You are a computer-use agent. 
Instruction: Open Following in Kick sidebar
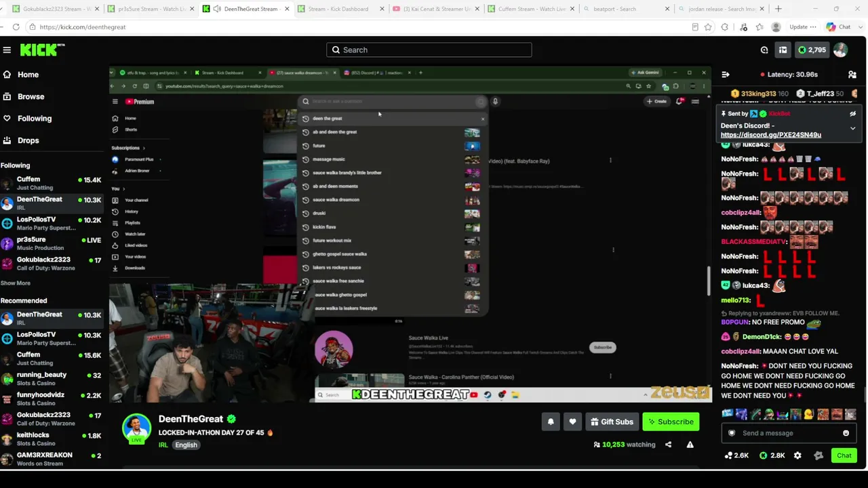tap(27, 118)
